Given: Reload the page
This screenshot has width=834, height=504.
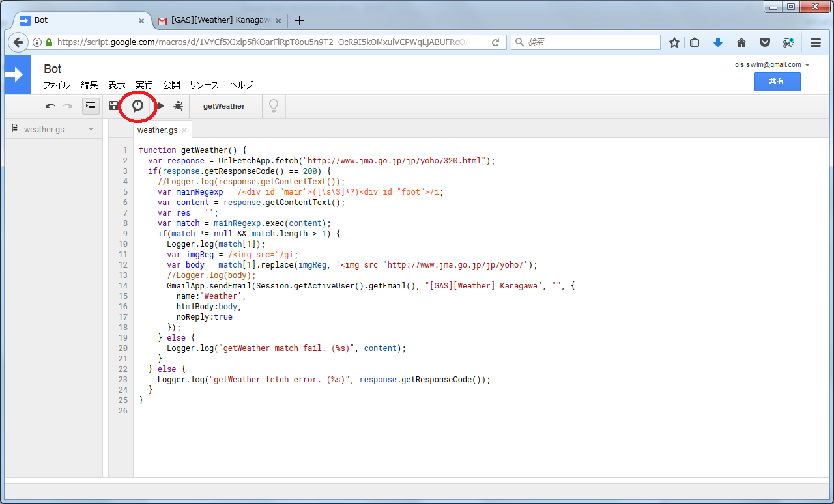Looking at the screenshot, I should [x=495, y=42].
